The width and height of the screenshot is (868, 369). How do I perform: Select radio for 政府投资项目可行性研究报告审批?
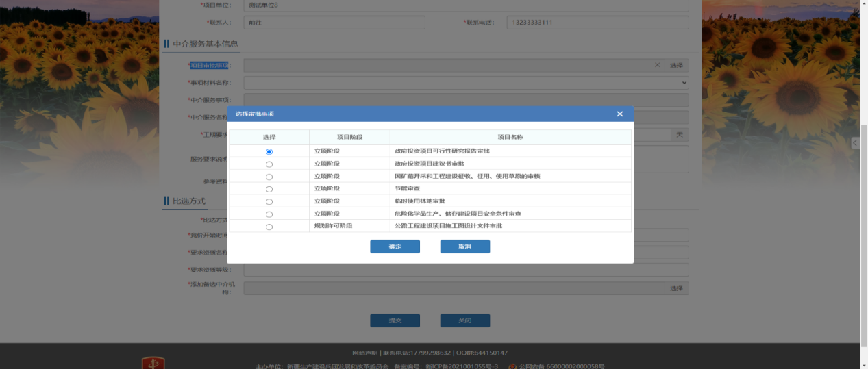click(x=269, y=151)
